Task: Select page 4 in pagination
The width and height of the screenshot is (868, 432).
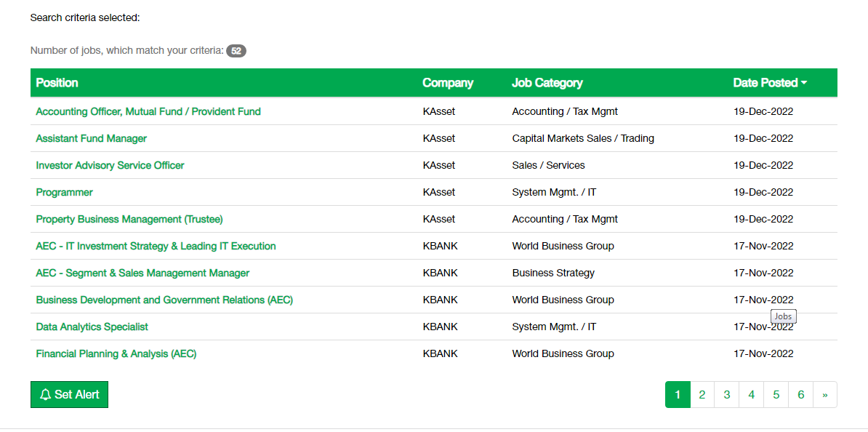Action: click(751, 395)
